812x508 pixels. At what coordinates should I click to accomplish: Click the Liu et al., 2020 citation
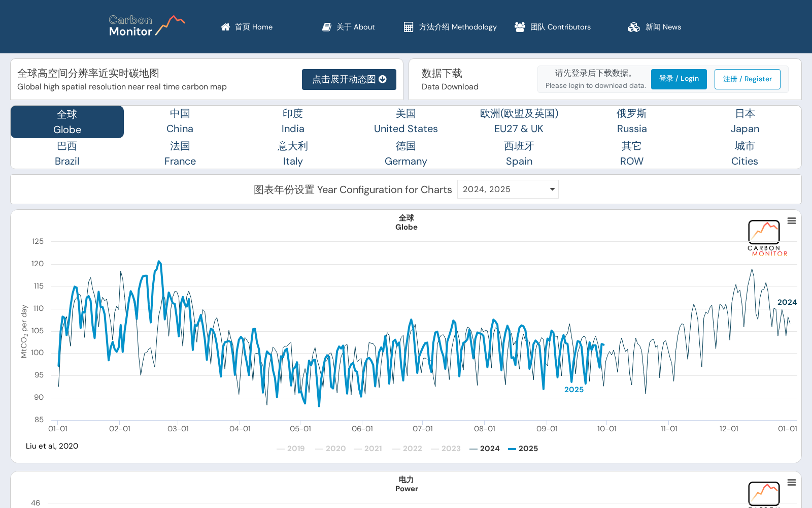(x=52, y=446)
